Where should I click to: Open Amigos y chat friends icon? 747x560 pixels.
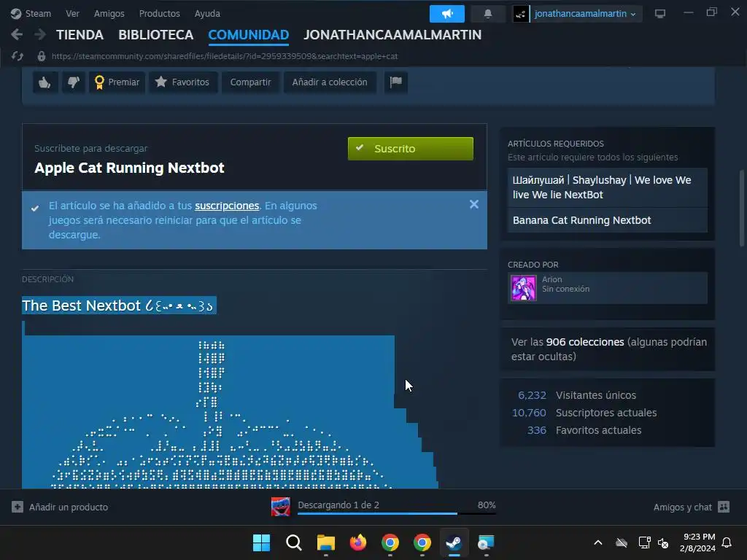(x=724, y=507)
